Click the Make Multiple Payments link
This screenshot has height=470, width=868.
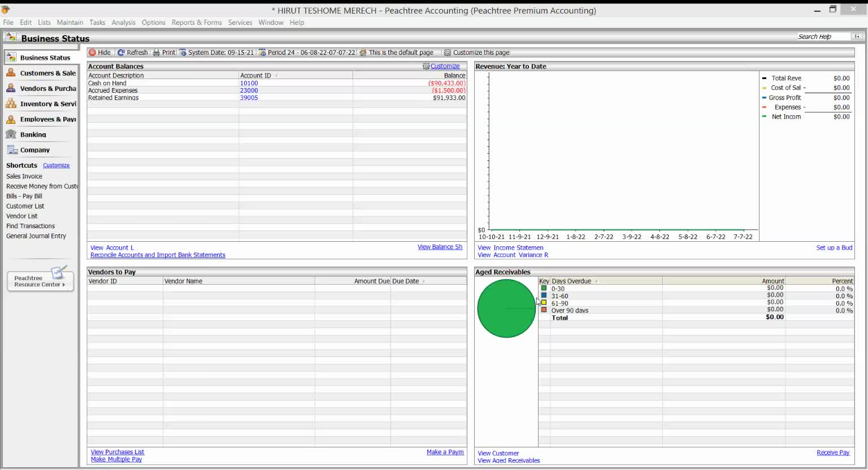[116, 459]
